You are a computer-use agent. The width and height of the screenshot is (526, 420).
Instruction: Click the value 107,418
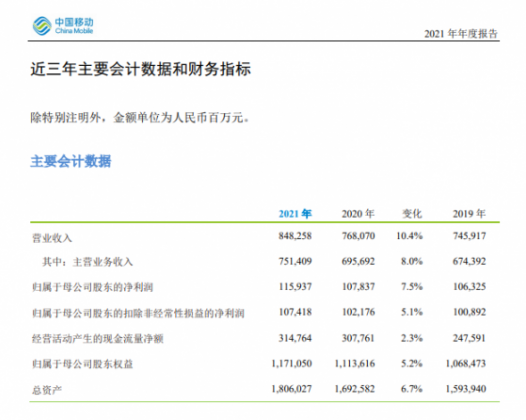pos(295,312)
